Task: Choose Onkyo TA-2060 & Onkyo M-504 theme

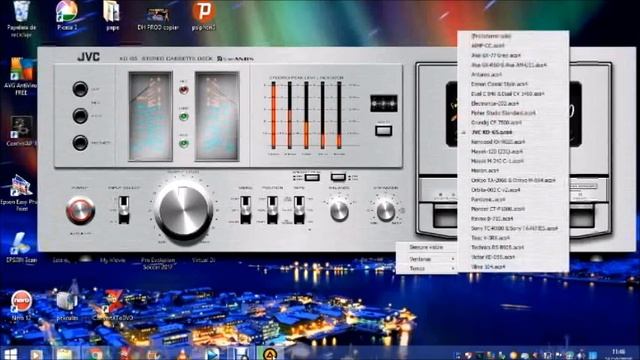Action: coord(513,180)
